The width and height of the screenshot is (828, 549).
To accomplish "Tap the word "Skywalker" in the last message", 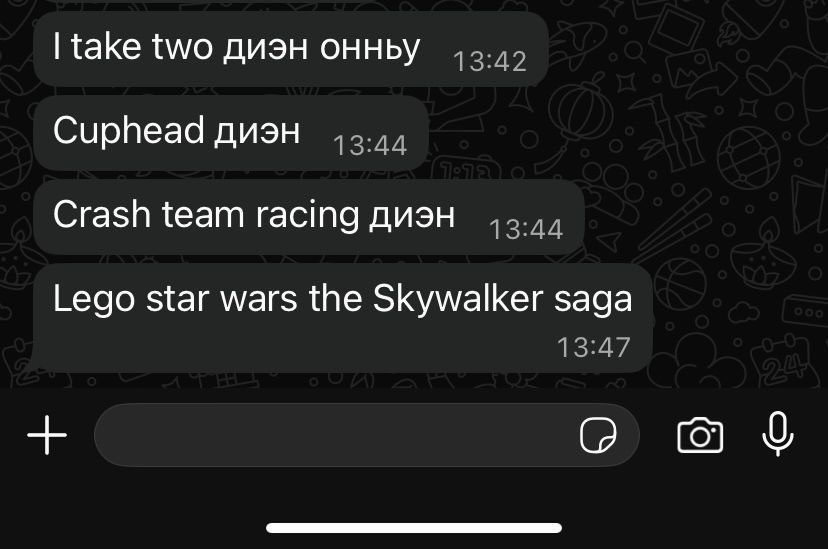I will 458,299.
